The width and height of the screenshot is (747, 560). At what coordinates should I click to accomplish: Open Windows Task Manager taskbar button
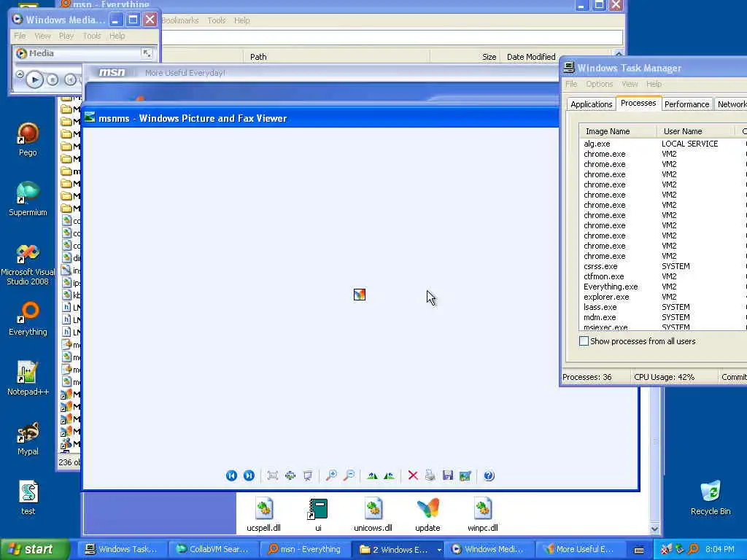(123, 549)
